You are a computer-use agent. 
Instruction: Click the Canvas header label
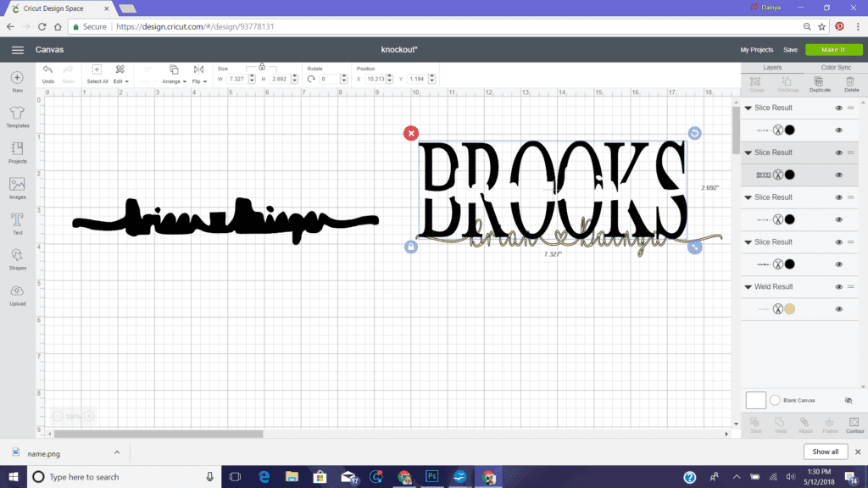pos(49,50)
